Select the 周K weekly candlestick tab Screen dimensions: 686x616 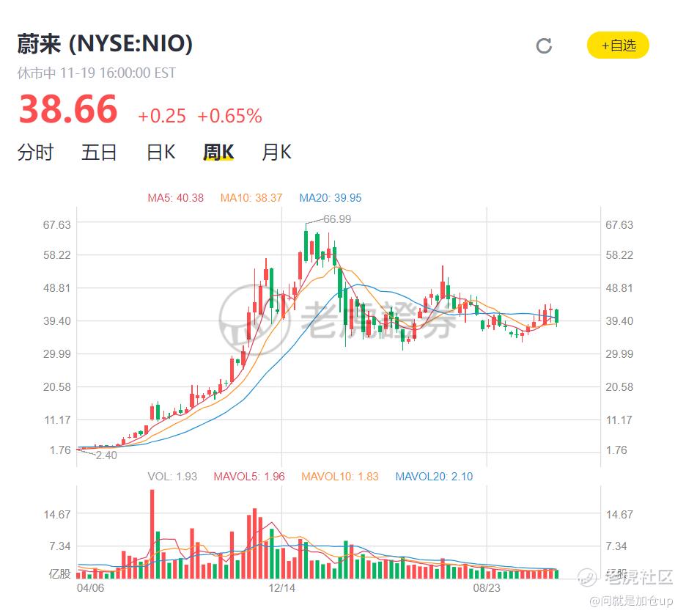pos(218,153)
